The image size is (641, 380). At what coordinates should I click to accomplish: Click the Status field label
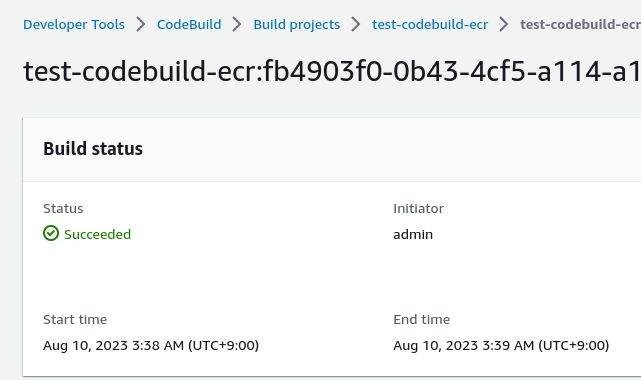pos(63,208)
